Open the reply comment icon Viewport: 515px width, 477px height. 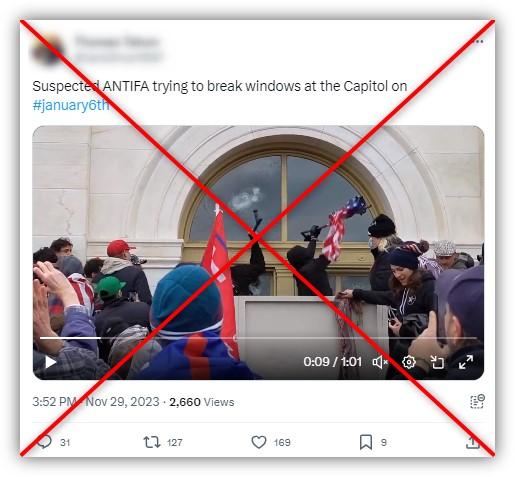(x=44, y=442)
